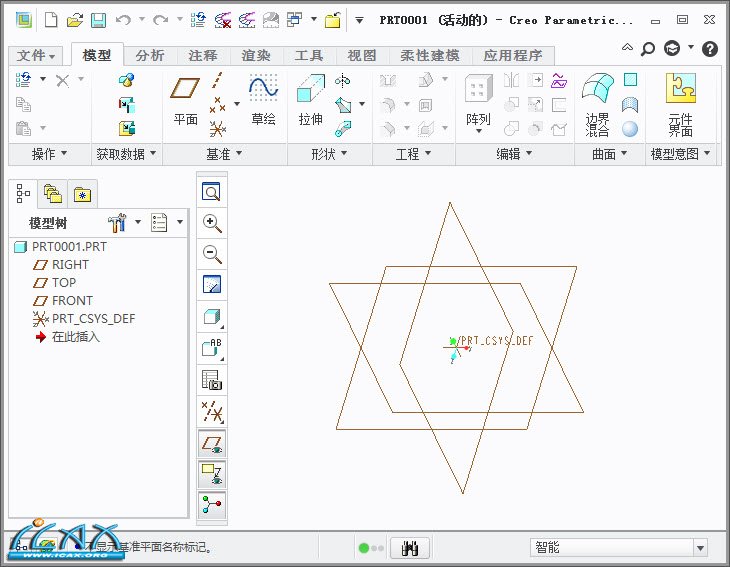Toggle spin center display
Screen dimensions: 730x567
pos(211,503)
